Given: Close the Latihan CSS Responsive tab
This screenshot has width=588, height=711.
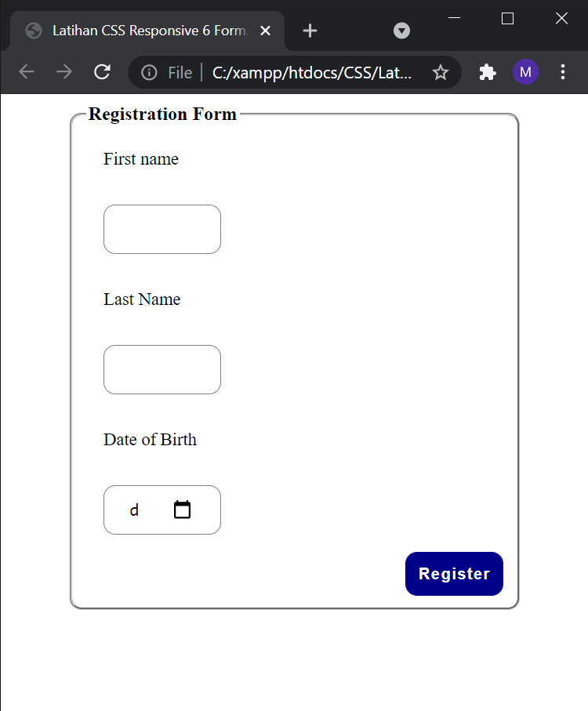Looking at the screenshot, I should (266, 31).
